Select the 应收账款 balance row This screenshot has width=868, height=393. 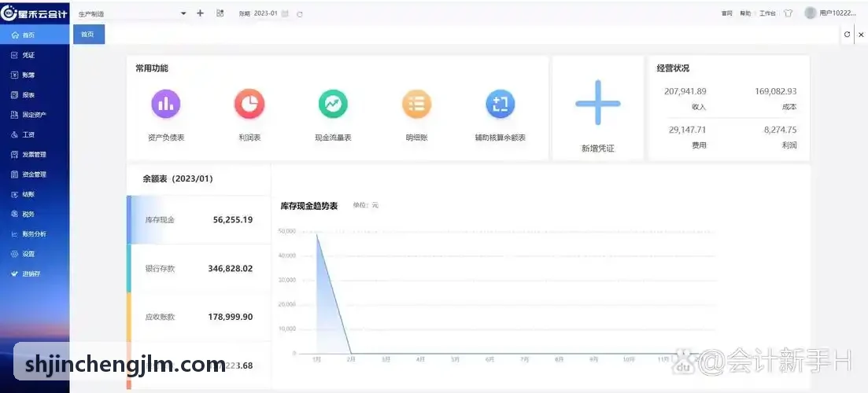click(x=199, y=318)
